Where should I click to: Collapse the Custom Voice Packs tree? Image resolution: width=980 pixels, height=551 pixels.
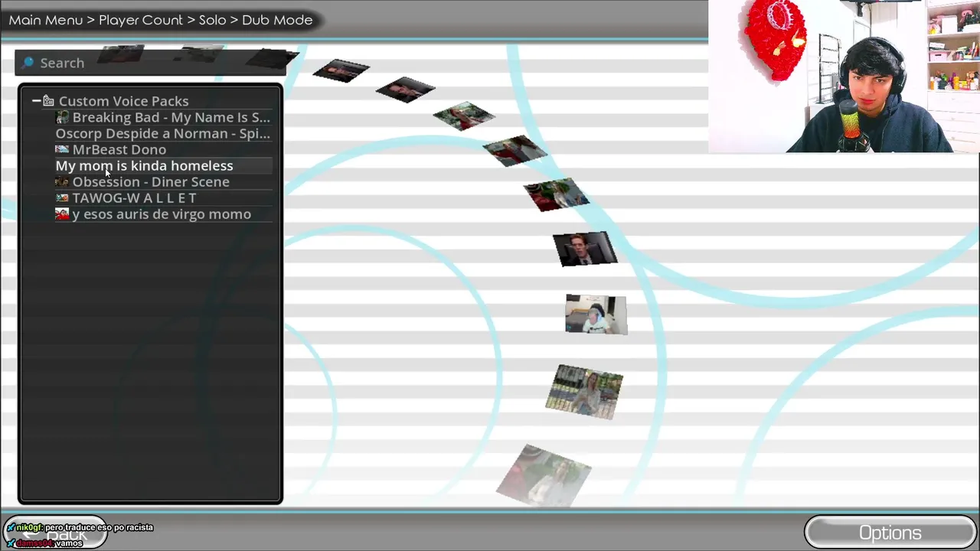point(36,101)
